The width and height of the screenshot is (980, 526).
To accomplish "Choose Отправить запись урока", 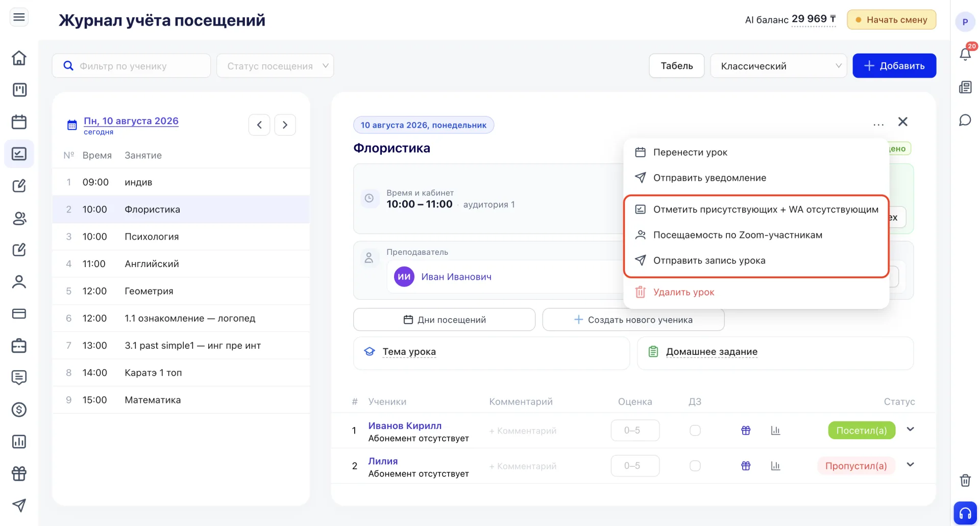I will [756, 260].
